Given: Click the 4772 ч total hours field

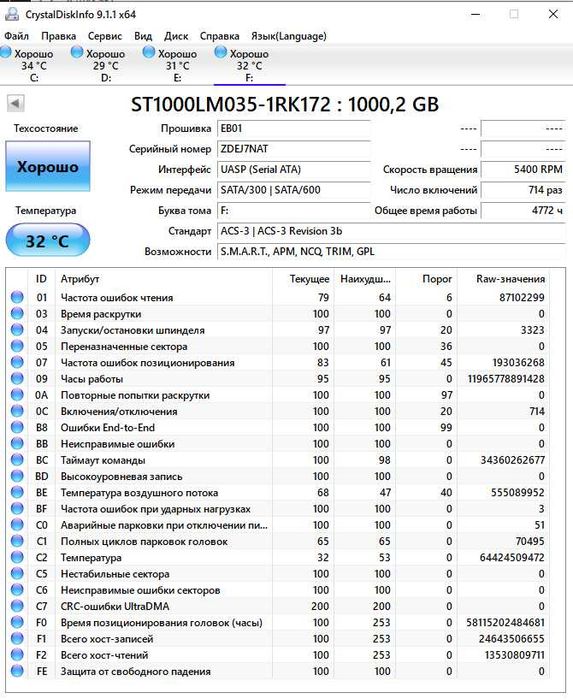Looking at the screenshot, I should [523, 211].
